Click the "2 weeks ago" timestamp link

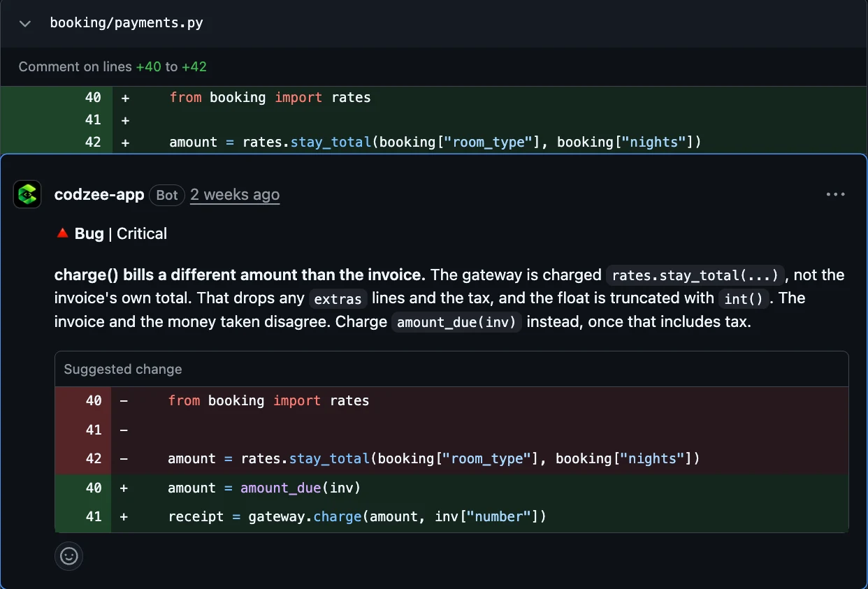tap(235, 195)
